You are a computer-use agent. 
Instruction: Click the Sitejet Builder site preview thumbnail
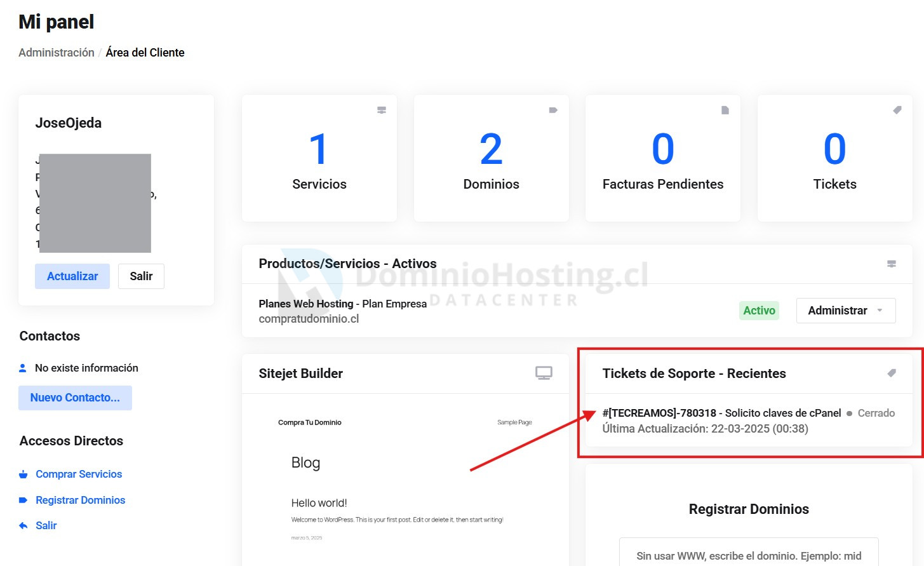pos(405,480)
